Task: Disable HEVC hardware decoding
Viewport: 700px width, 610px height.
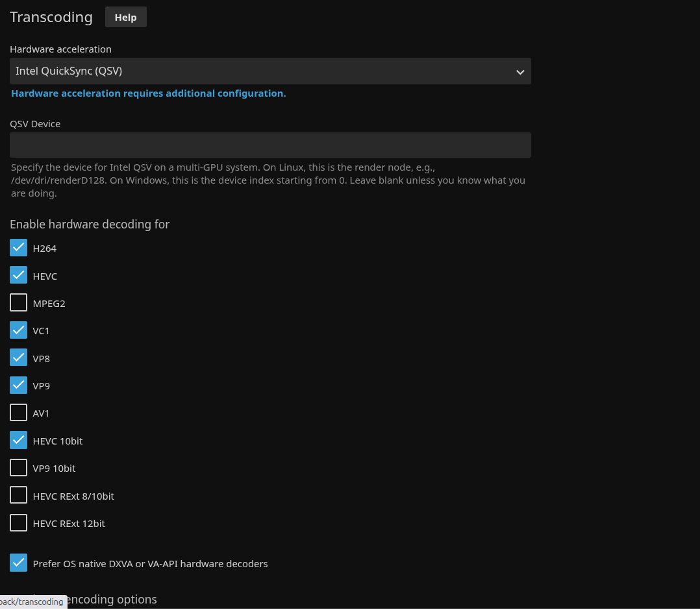Action: 19,276
